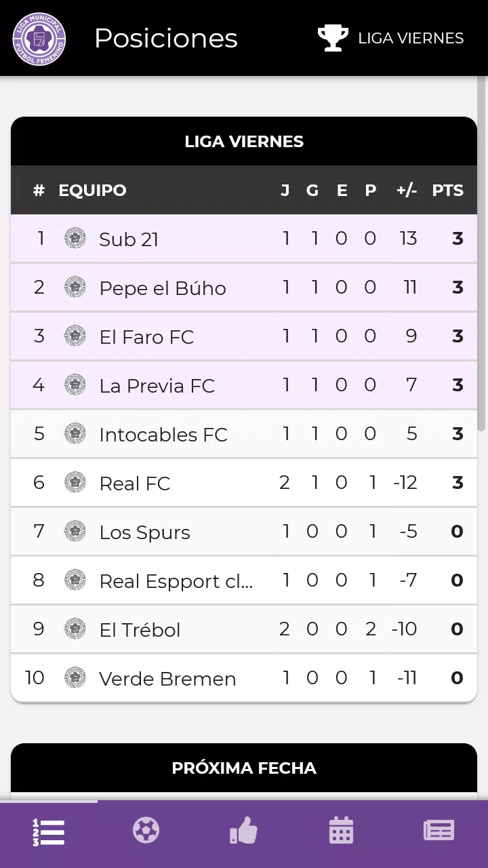Tap the Los Spurs team name

[144, 532]
